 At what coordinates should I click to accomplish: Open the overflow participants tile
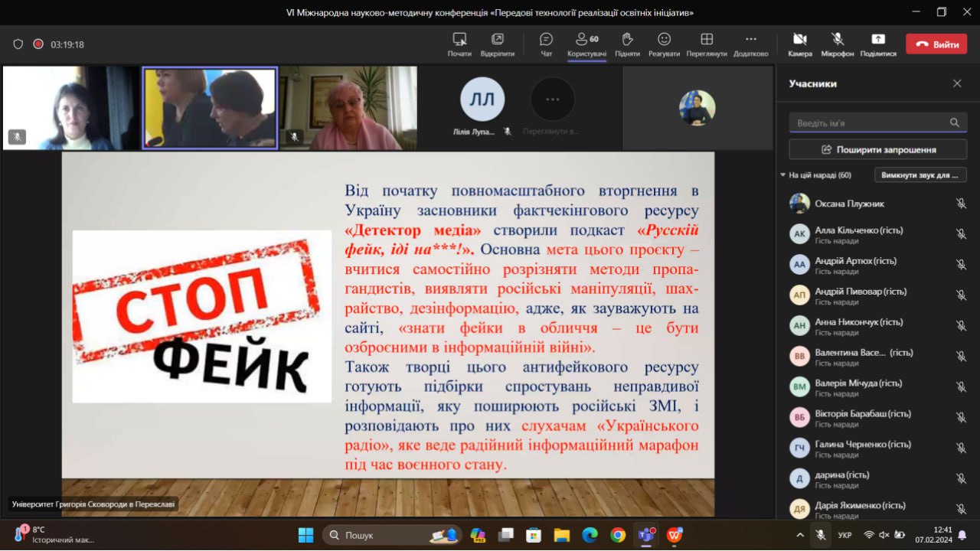(x=552, y=99)
